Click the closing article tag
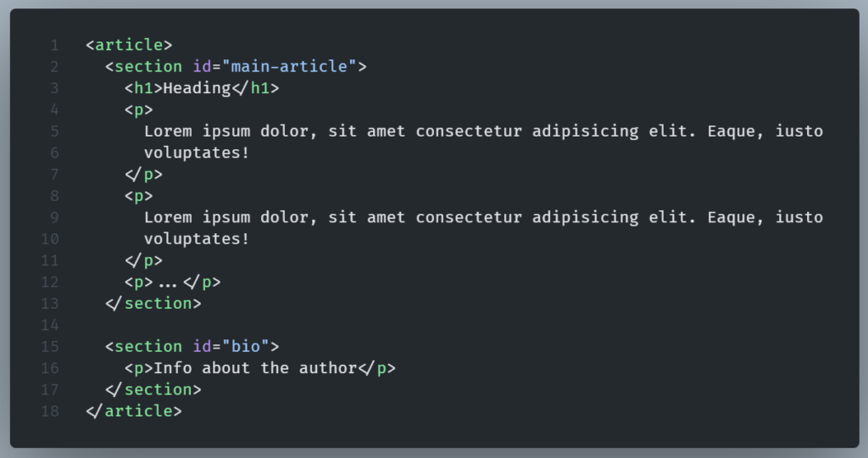868x458 pixels. [x=134, y=411]
